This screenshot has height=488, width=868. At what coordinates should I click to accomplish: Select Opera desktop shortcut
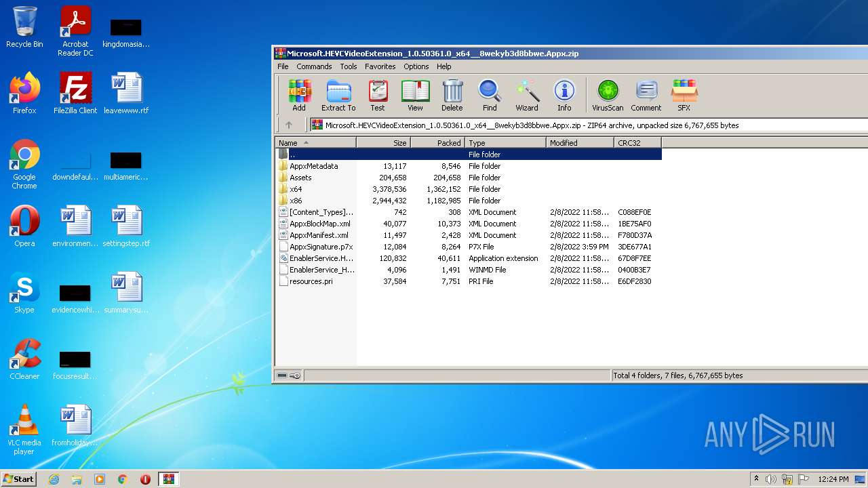(24, 226)
